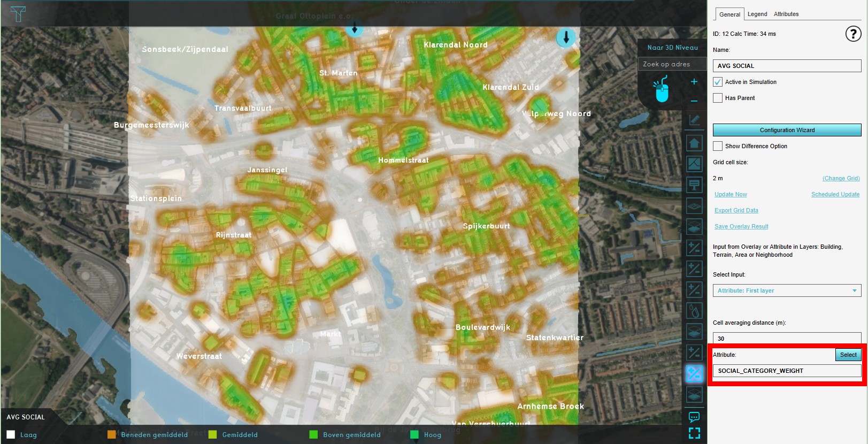The image size is (868, 444).
Task: Click the zoom in plus icon
Action: coord(694,82)
